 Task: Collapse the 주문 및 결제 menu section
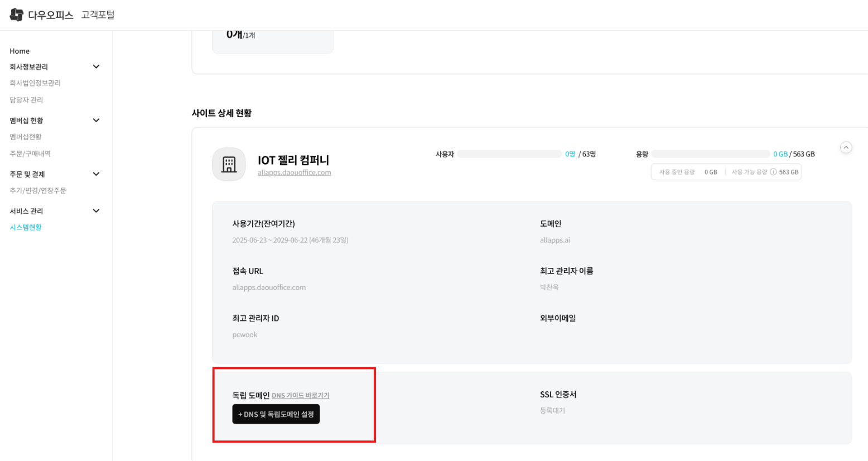(96, 174)
